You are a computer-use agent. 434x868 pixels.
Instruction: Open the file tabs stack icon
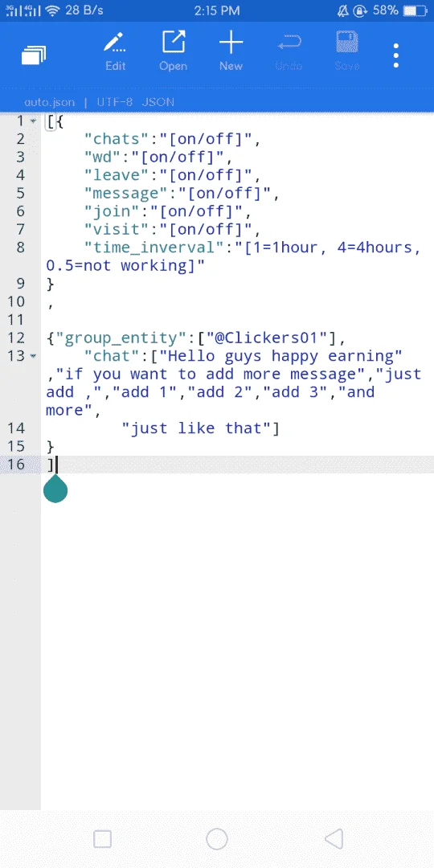(34, 55)
